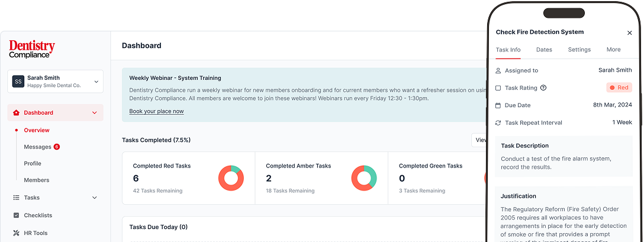644x242 pixels.
Task: Close the Check Fire Detection System panel
Action: (x=629, y=33)
